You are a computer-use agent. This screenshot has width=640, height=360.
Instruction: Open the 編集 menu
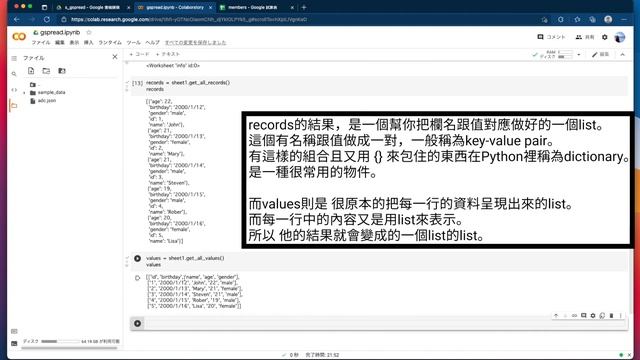point(60,42)
